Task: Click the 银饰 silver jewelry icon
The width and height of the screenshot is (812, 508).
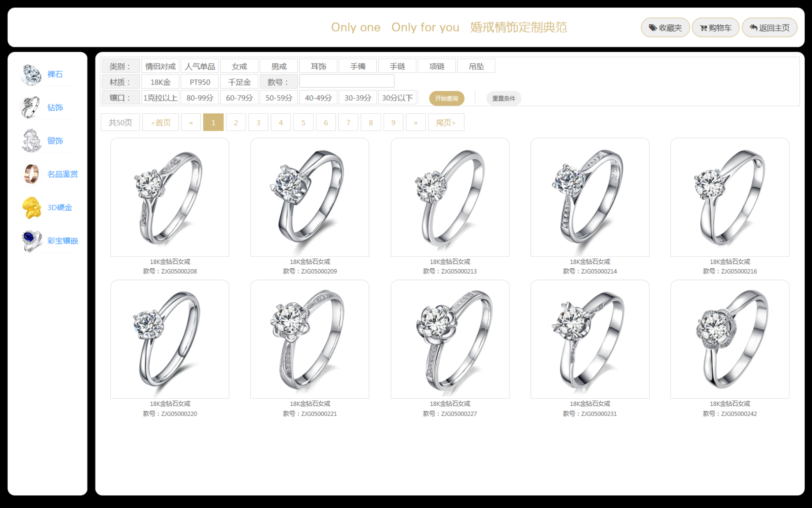Action: click(31, 141)
